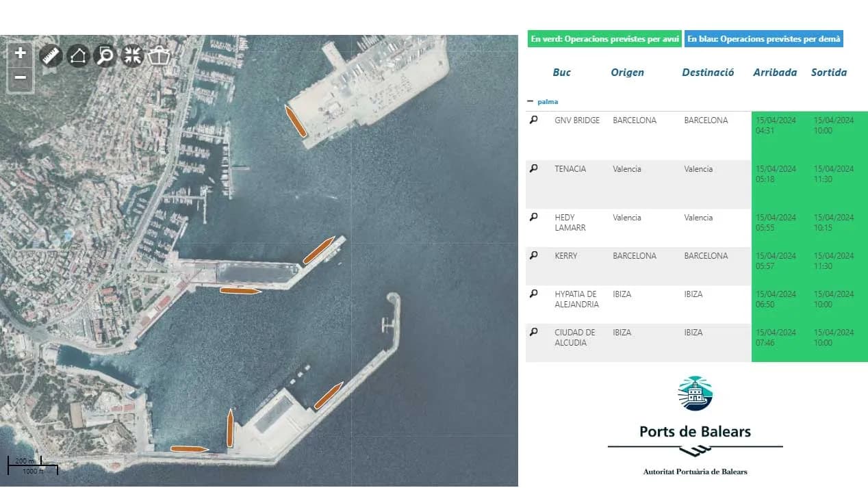Click the ship at the middle pier tip

pyautogui.click(x=319, y=250)
